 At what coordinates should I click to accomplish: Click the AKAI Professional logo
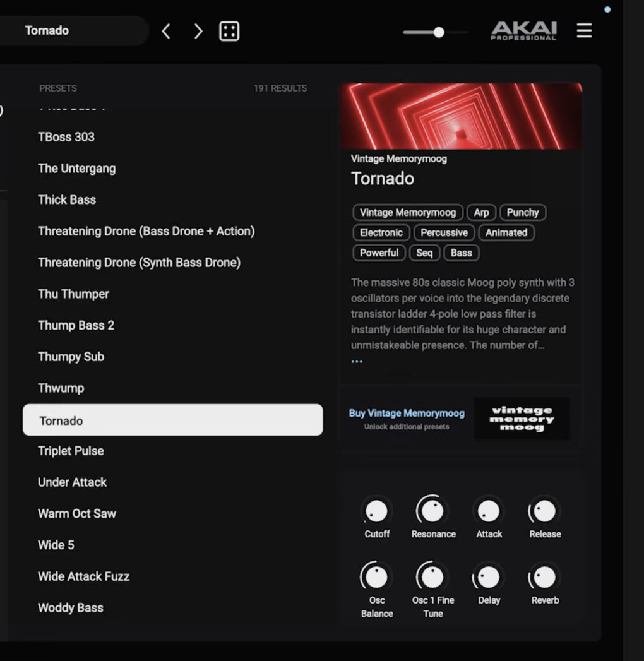[x=524, y=31]
